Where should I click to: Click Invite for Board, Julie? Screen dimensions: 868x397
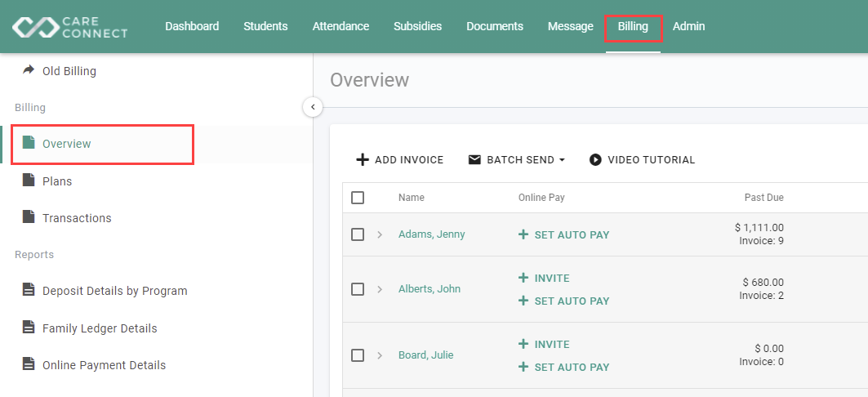(544, 344)
